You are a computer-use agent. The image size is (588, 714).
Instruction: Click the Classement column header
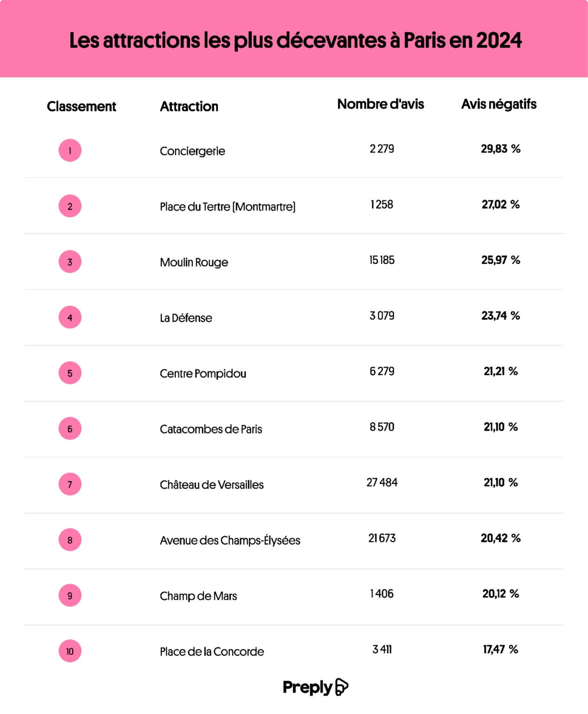pos(81,106)
